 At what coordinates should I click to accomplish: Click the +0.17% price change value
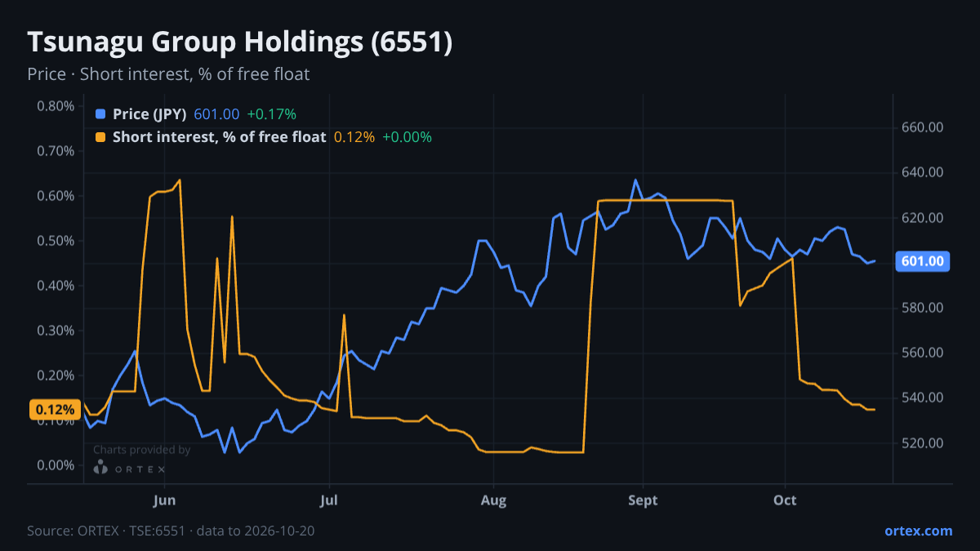pos(271,114)
